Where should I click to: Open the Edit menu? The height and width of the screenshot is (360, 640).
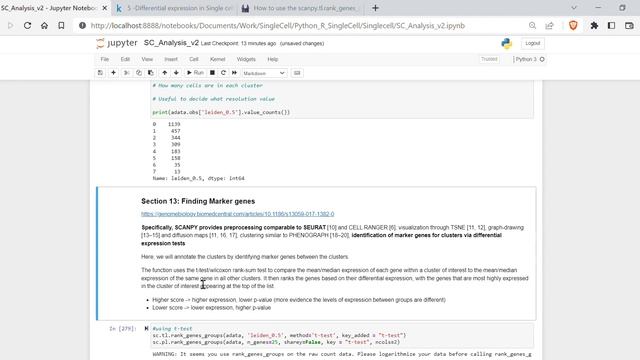(x=125, y=59)
